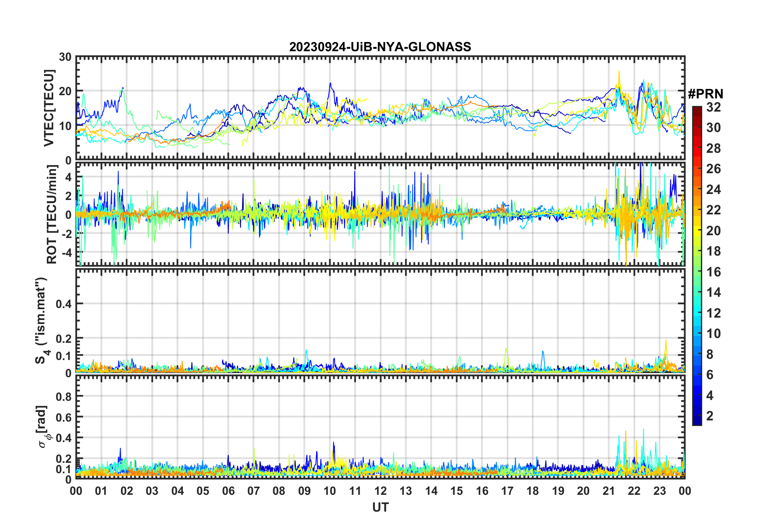Click UT axis tick label 03
Viewport: 761px width, 532px height.
coord(152,491)
